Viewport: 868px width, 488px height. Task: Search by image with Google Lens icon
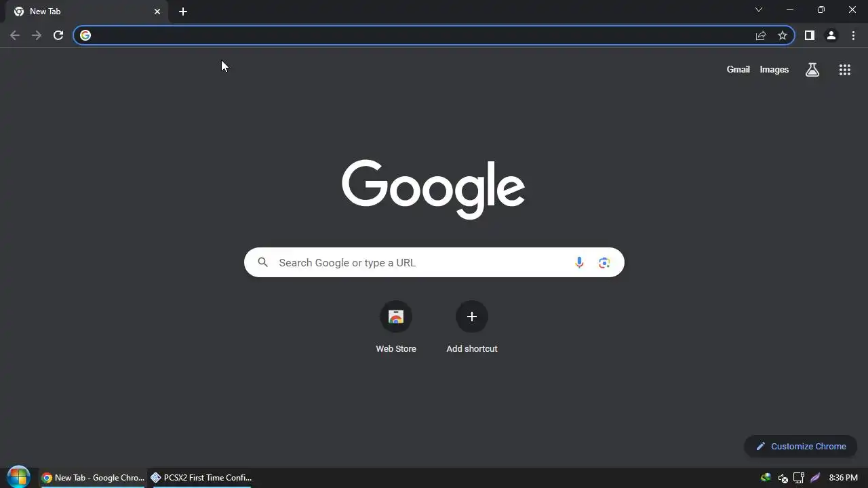pos(604,262)
